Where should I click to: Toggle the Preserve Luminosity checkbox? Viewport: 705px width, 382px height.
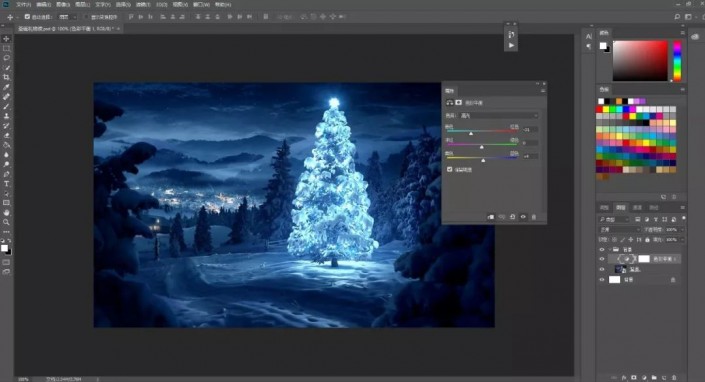(449, 169)
